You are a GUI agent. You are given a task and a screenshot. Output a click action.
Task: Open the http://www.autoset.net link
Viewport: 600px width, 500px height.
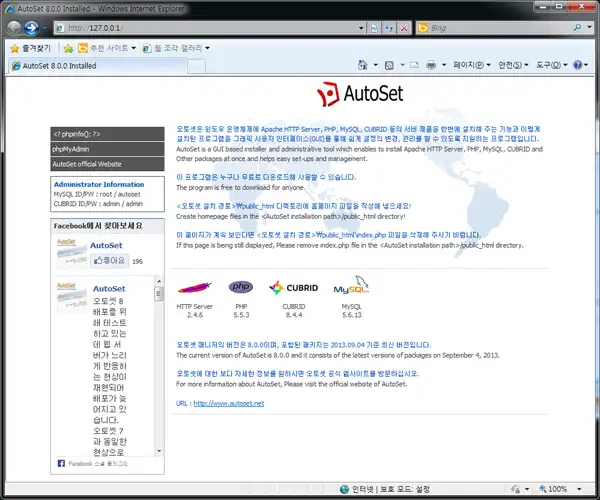[x=228, y=403]
